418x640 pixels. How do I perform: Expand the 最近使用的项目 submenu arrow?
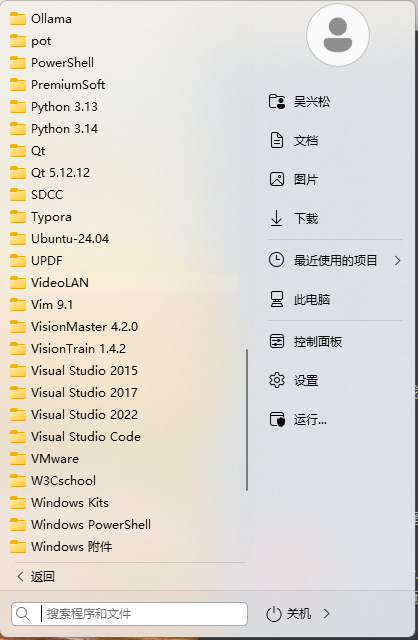tap(398, 260)
